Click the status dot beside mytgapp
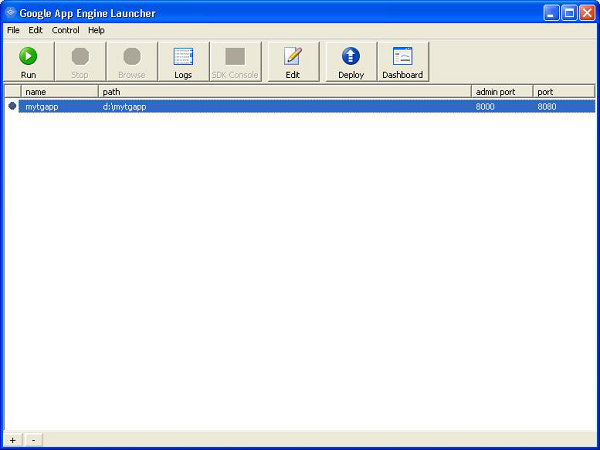600x450 pixels. click(x=12, y=106)
